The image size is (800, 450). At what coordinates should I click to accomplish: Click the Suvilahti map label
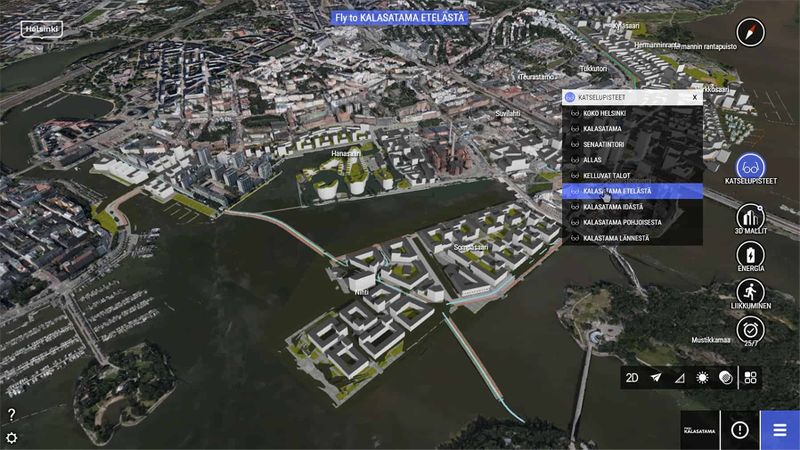[508, 113]
